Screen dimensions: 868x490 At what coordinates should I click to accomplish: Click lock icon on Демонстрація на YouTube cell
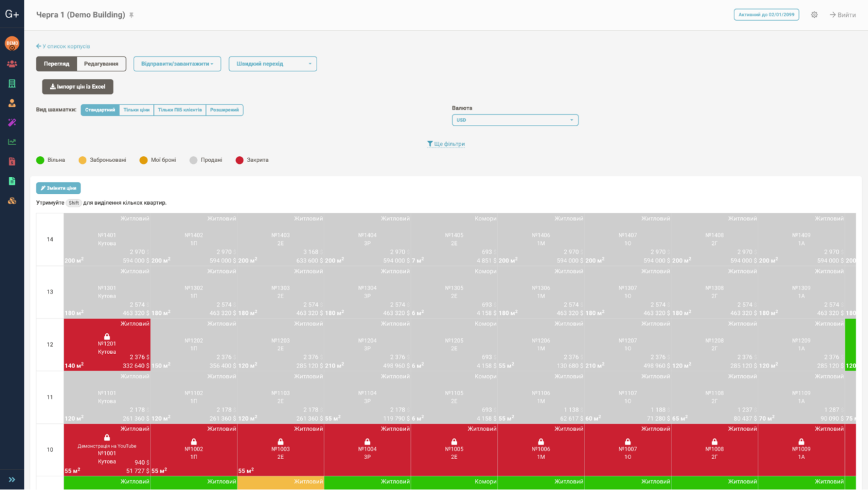107,438
